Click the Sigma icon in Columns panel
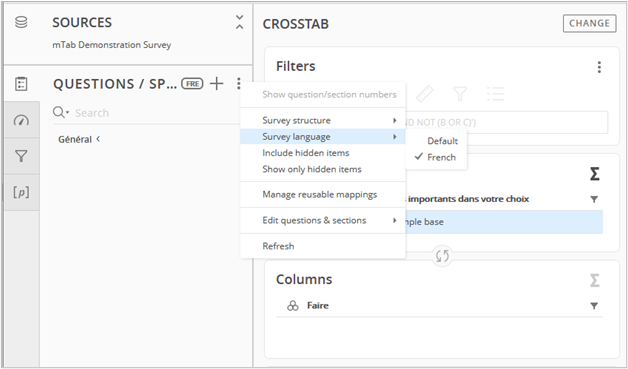The width and height of the screenshot is (628, 369). [x=595, y=280]
